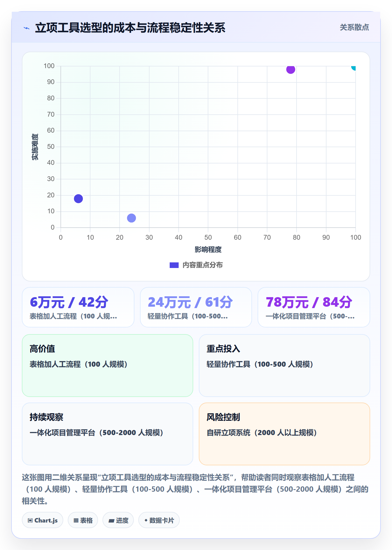Open the 24万元 / 61分 stat card
The image size is (392, 550).
196,307
